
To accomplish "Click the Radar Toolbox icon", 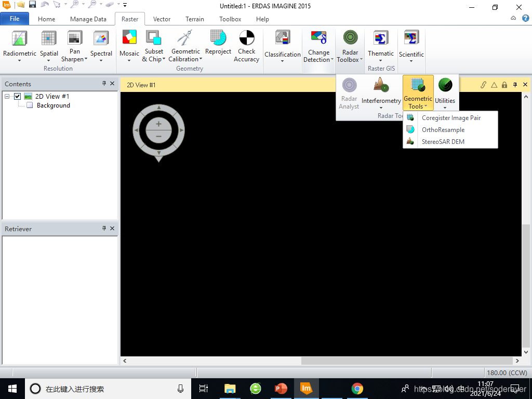I will pyautogui.click(x=350, y=37).
